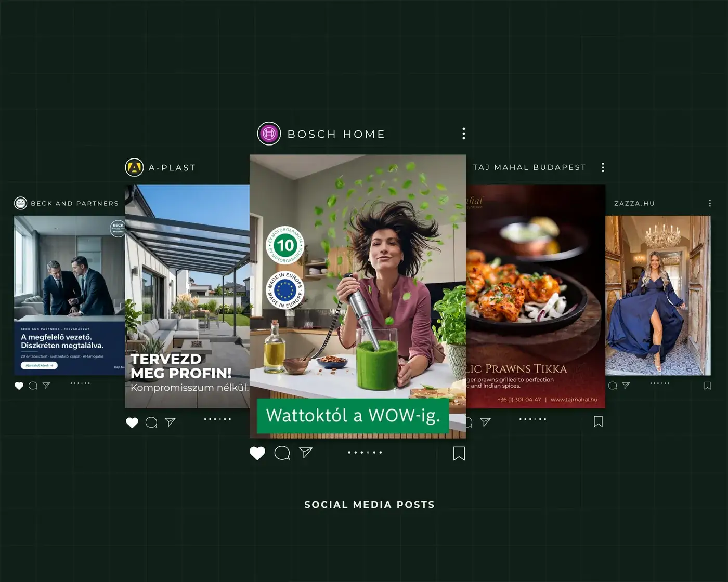This screenshot has width=728, height=582.
Task: Open the Zazza.hu blue dress photo
Action: [x=658, y=295]
